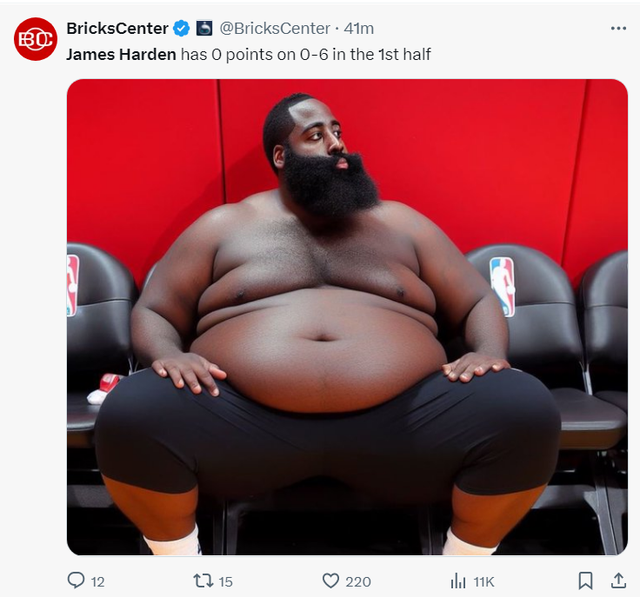Screen dimensions: 640x597
Task: Open the BricksCenter profile avatar
Action: point(36,39)
